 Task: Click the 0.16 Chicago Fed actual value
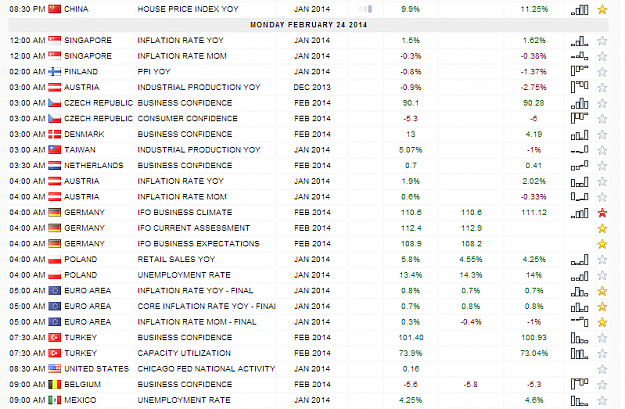tap(411, 369)
